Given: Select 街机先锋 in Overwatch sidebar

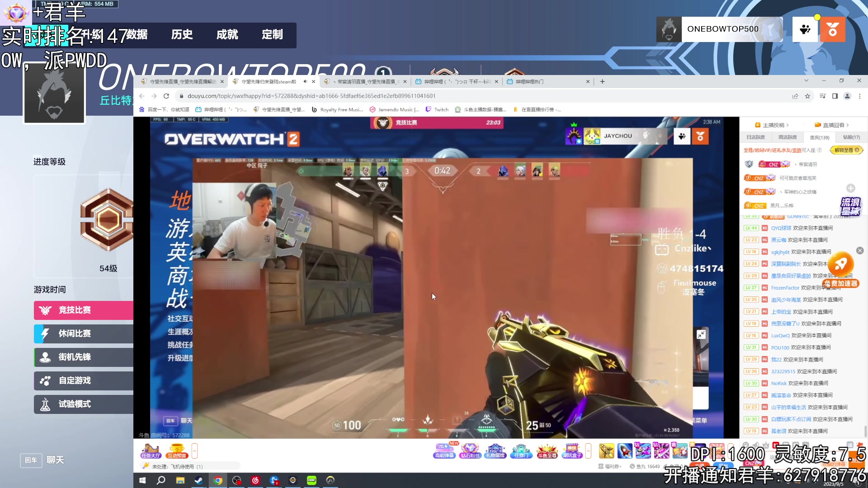Looking at the screenshot, I should pos(84,357).
